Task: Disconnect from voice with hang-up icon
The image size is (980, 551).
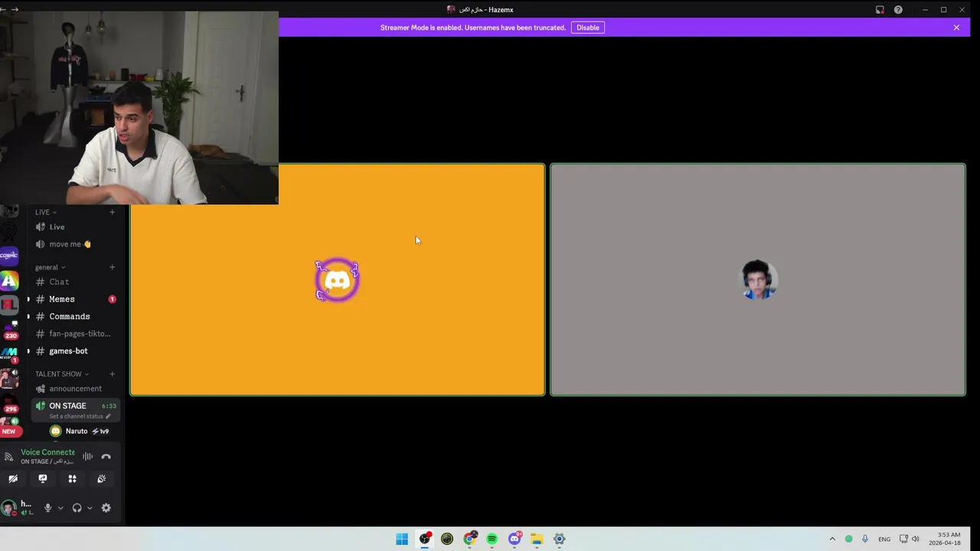Action: (x=106, y=457)
